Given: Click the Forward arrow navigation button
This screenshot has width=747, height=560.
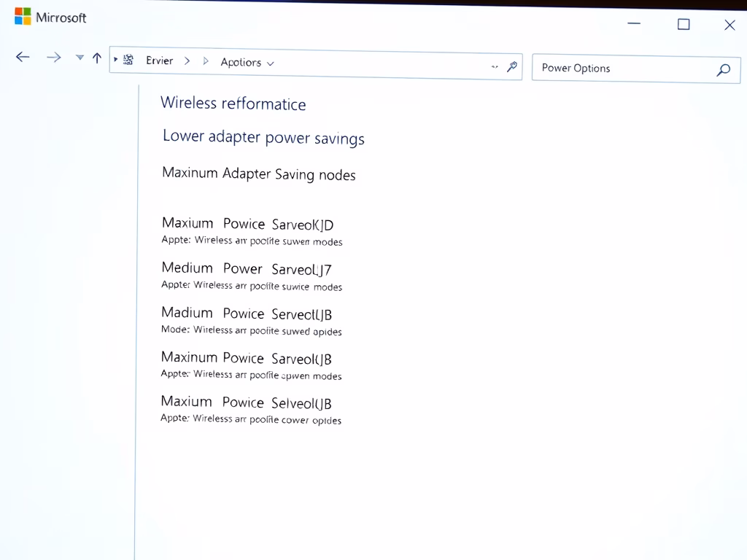Looking at the screenshot, I should pos(53,58).
